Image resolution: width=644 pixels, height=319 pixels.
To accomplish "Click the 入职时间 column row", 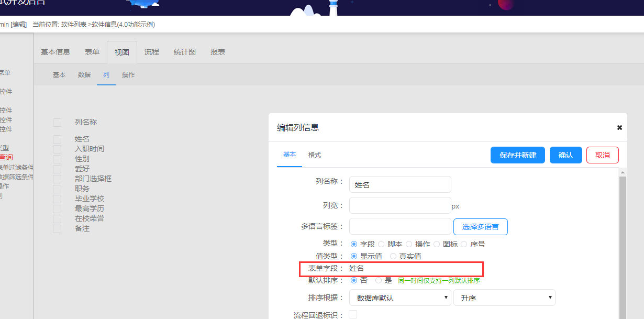I will [90, 149].
